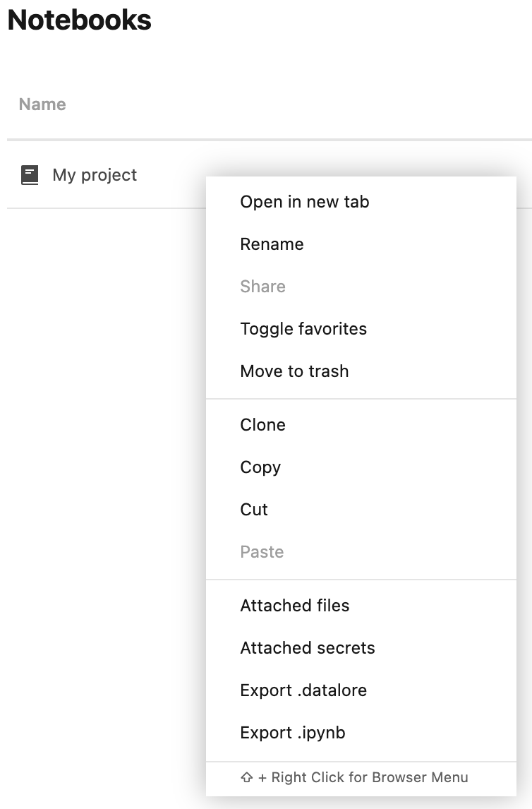Viewport: 532px width, 809px height.
Task: Pick Copy from the context menu
Action: click(x=260, y=467)
